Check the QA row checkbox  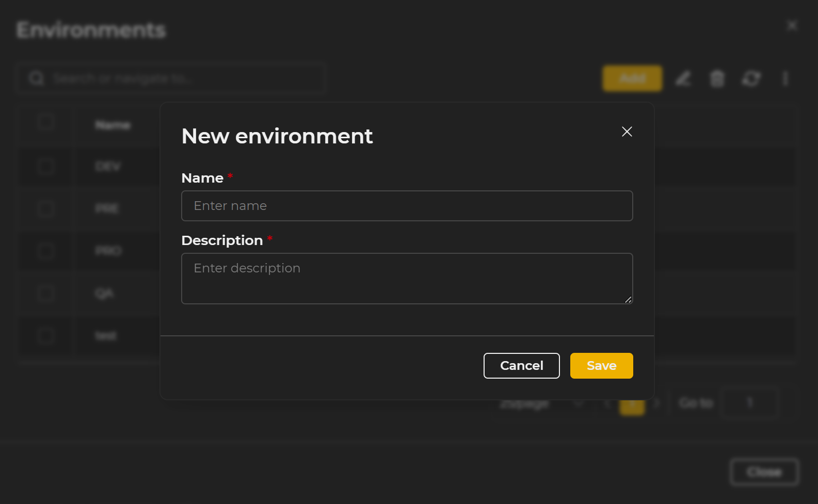[46, 294]
